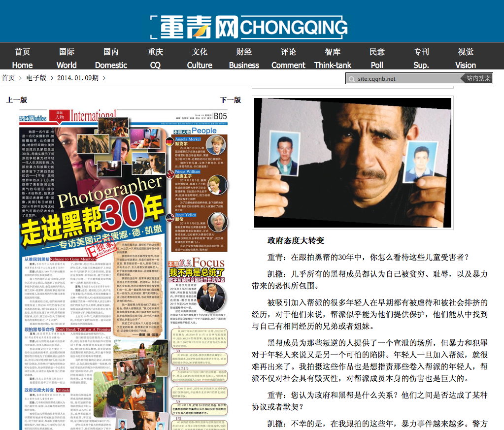Click the search magnifier icon
This screenshot has width=504, height=430.
[x=351, y=79]
